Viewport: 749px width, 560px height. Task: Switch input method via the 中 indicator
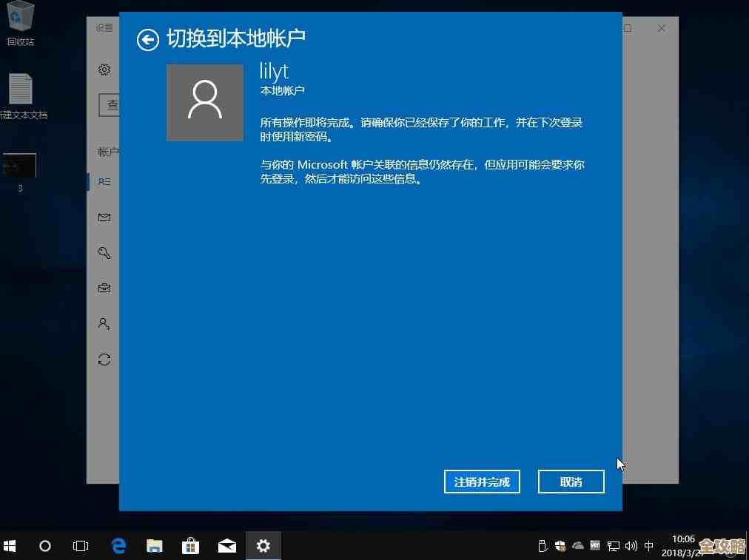point(649,546)
